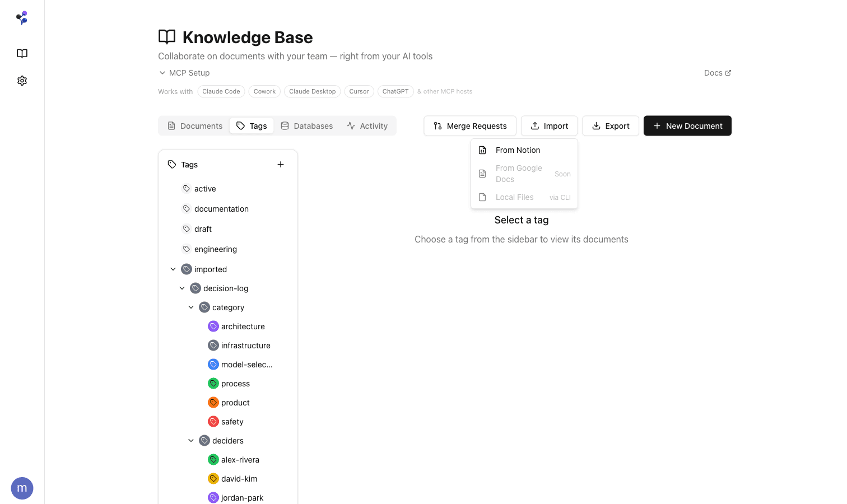
Task: Open Settings via the gear icon
Action: [x=22, y=81]
